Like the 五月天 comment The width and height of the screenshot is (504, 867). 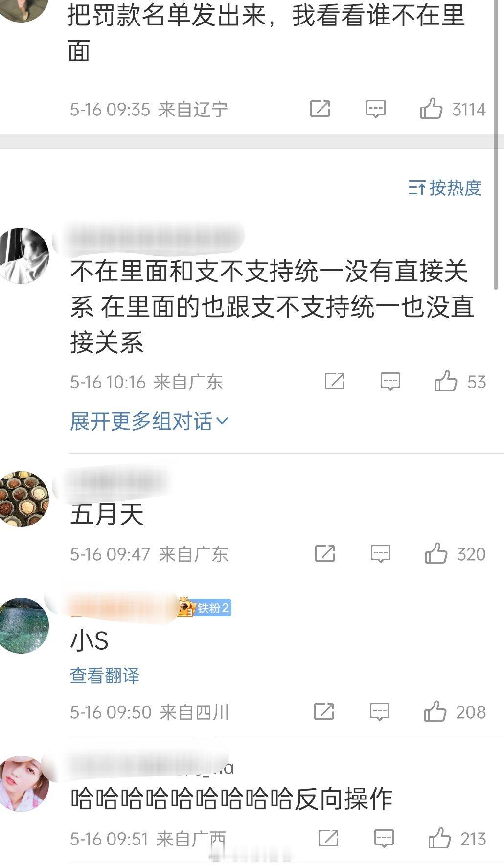pos(436,554)
